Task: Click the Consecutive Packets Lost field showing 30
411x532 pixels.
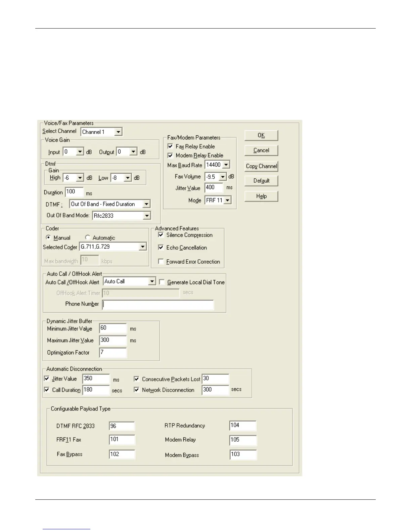Action: click(215, 379)
